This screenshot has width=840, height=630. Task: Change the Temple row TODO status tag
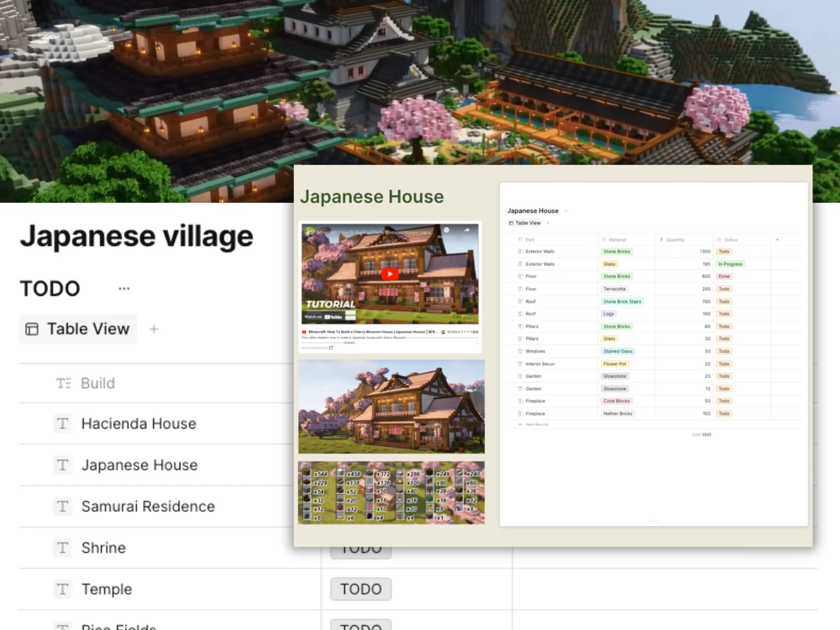[x=361, y=589]
